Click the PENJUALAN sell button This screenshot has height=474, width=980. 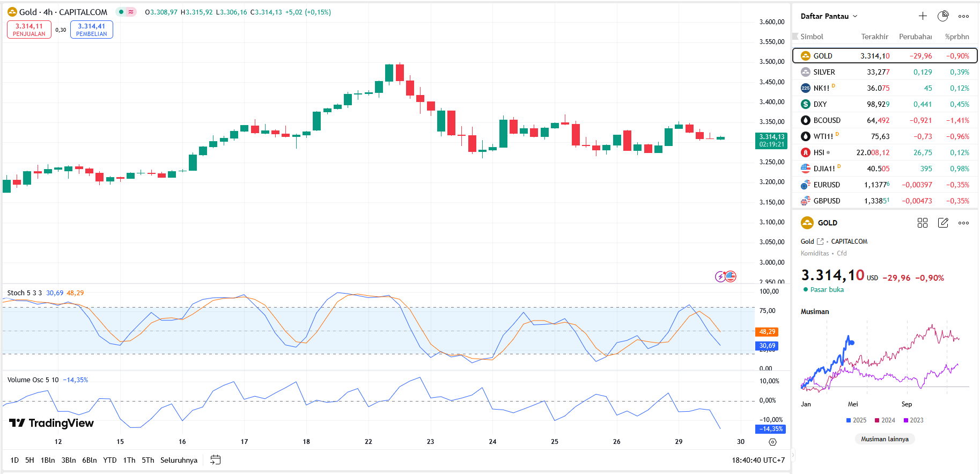click(x=29, y=30)
